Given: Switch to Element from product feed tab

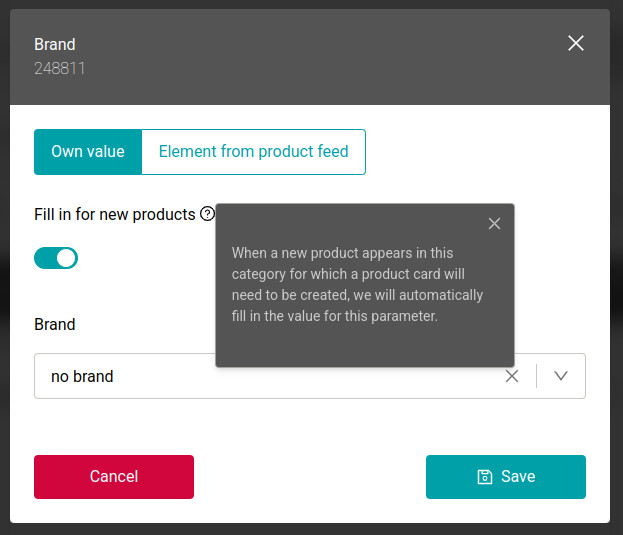Looking at the screenshot, I should click(x=253, y=152).
